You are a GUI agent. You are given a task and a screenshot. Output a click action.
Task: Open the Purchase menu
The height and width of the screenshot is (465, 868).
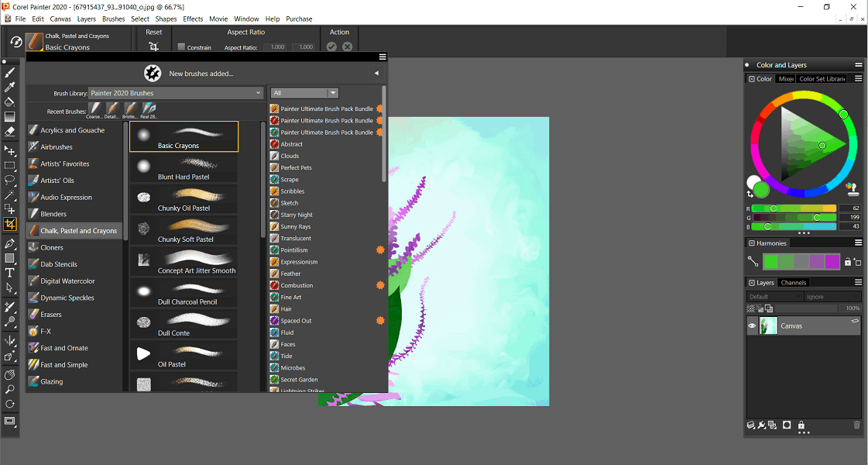click(x=299, y=19)
